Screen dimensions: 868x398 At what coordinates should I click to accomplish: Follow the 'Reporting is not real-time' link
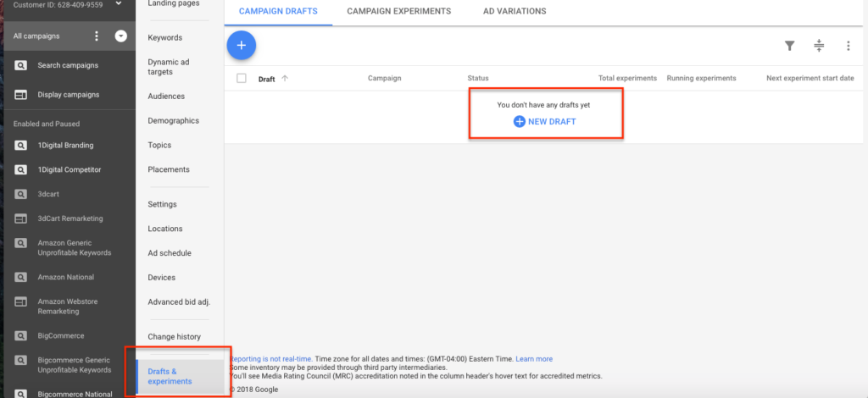coord(270,359)
